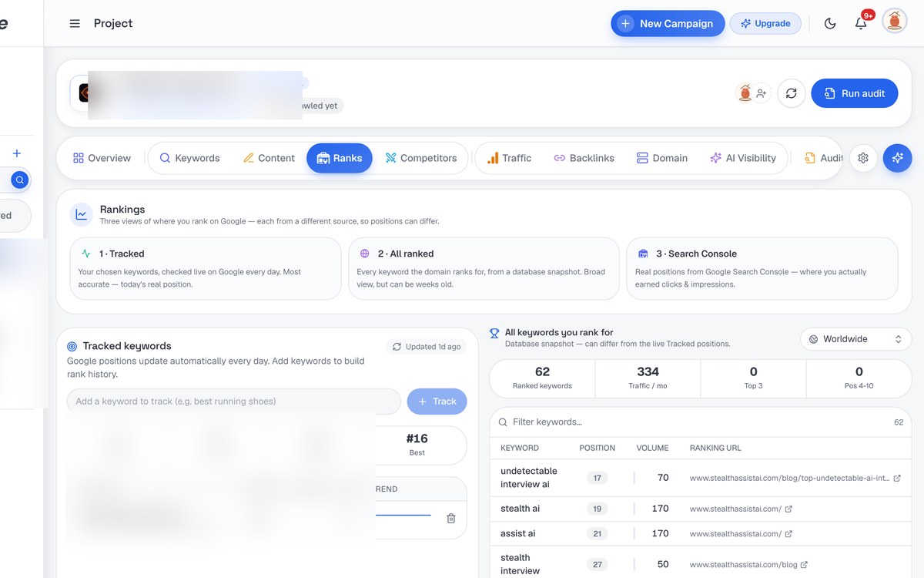Click the add team member icon

click(762, 93)
